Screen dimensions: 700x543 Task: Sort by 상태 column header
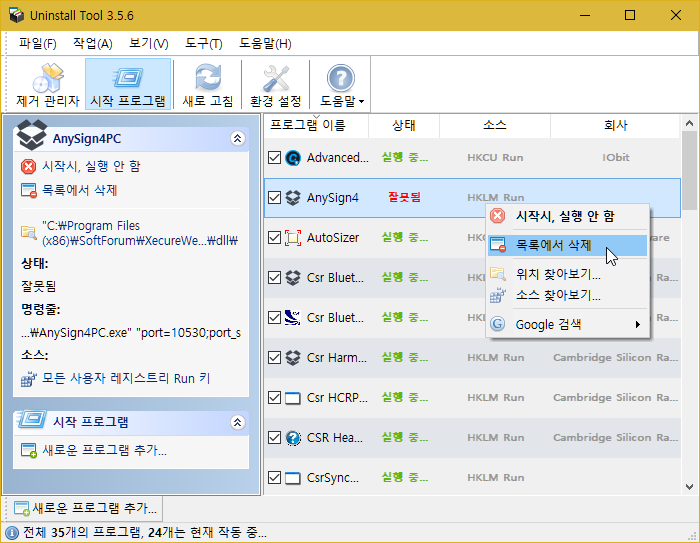[404, 125]
